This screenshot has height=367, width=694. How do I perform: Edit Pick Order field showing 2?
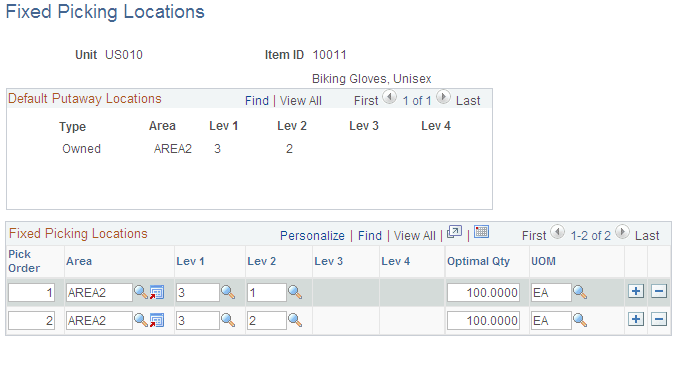[x=31, y=321]
